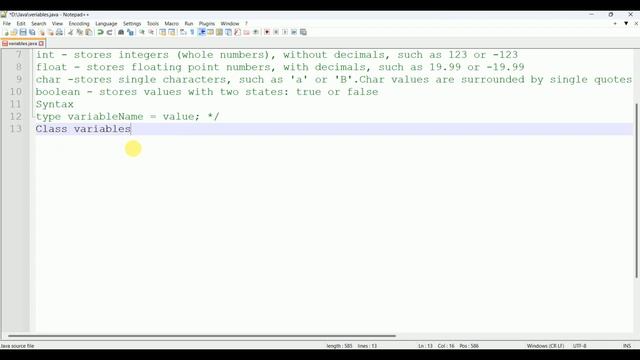Click the 'length : 585' status entry
Viewport: 640px width, 360px height.
(x=339, y=346)
